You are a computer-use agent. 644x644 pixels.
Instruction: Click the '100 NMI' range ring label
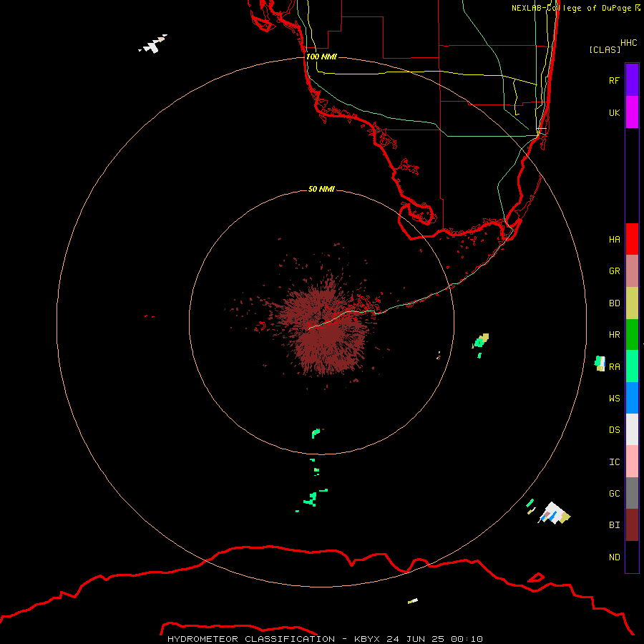(321, 57)
